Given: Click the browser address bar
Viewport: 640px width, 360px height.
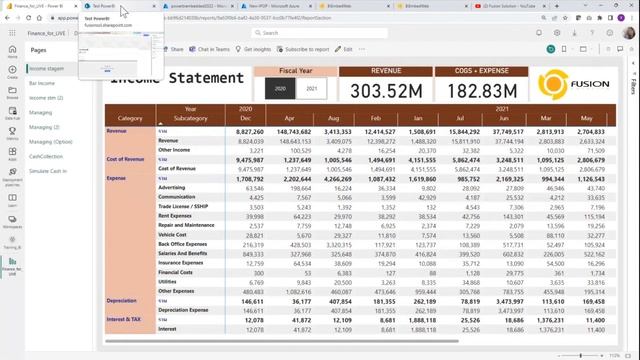Looking at the screenshot, I should coord(294,18).
